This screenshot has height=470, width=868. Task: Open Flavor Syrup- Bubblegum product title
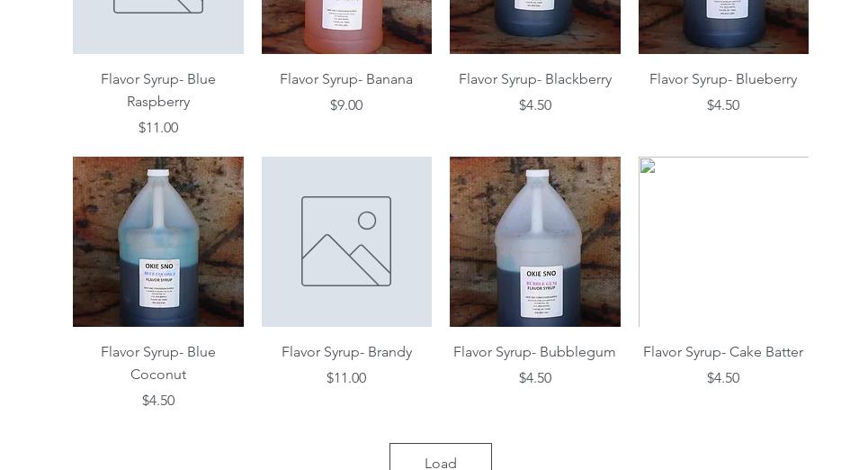point(535,352)
